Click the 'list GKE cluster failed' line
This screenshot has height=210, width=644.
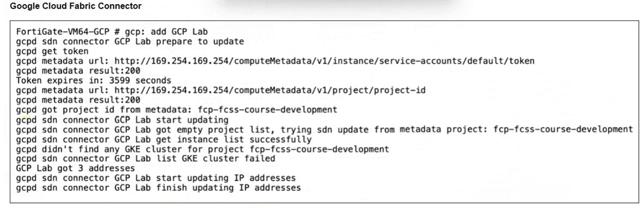coord(146,158)
